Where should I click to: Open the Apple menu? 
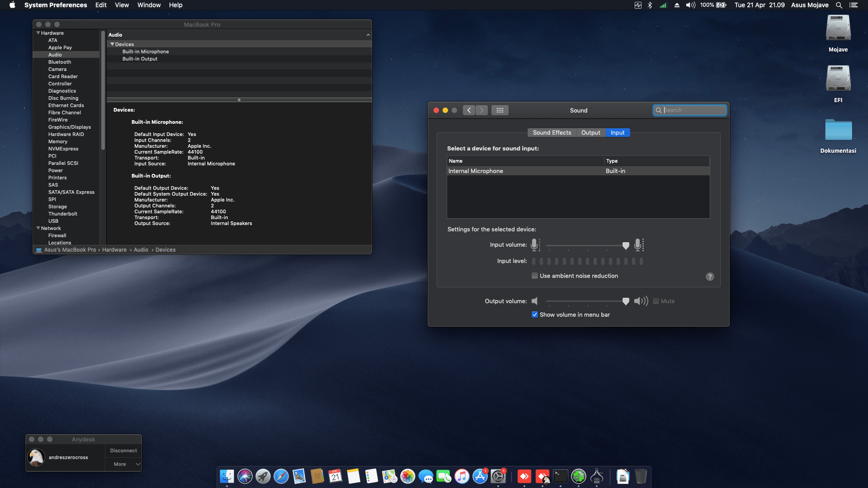12,5
